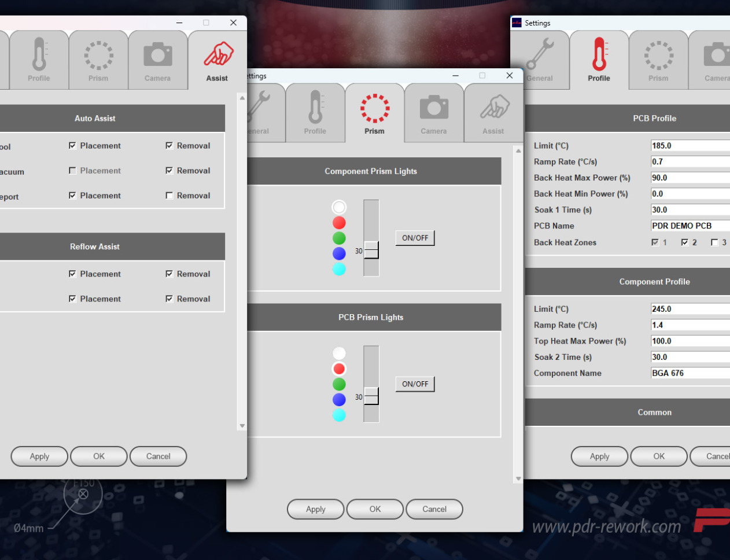Click scroll down arrow in middle window
Screen dimensions: 730x560
point(518,478)
